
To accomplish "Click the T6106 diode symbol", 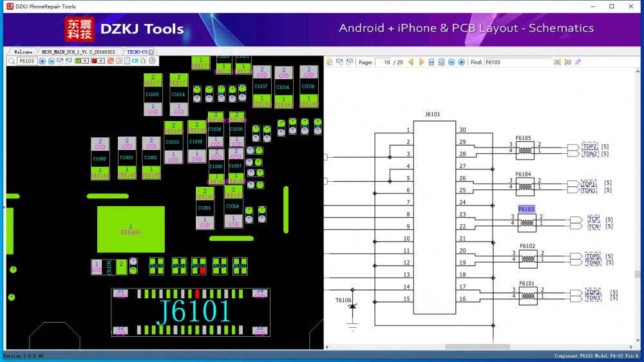I will coord(352,306).
